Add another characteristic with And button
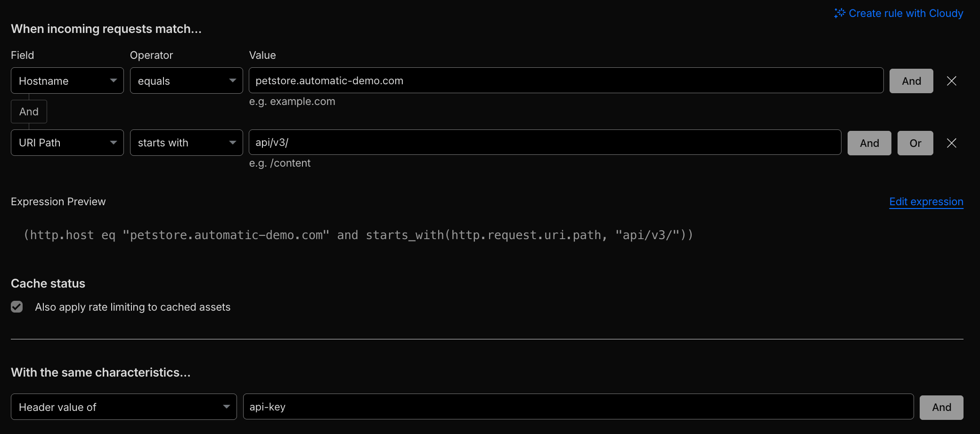980x434 pixels. coord(941,407)
